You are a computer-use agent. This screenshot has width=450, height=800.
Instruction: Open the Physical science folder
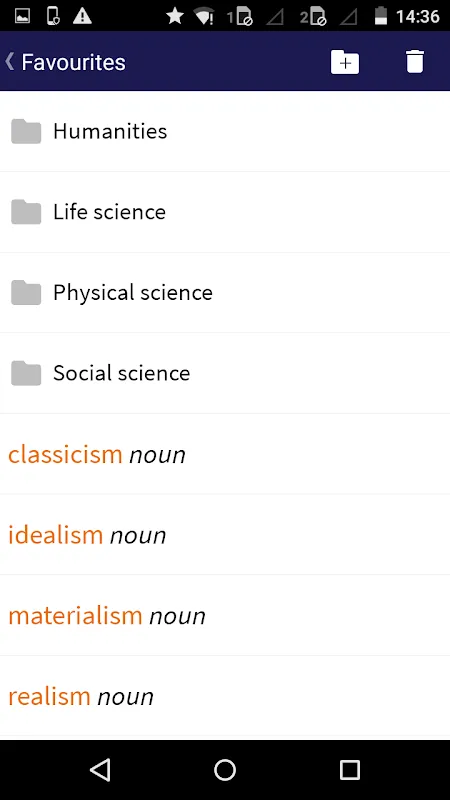(225, 293)
